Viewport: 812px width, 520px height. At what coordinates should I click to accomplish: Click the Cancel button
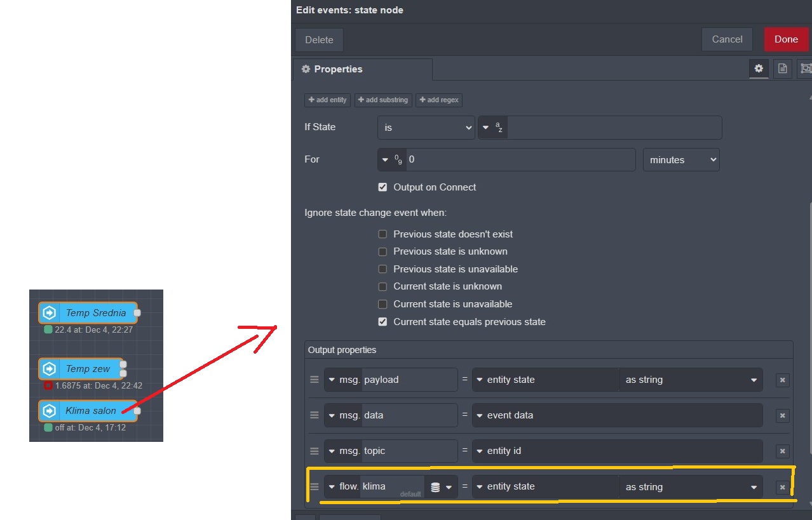pos(727,39)
